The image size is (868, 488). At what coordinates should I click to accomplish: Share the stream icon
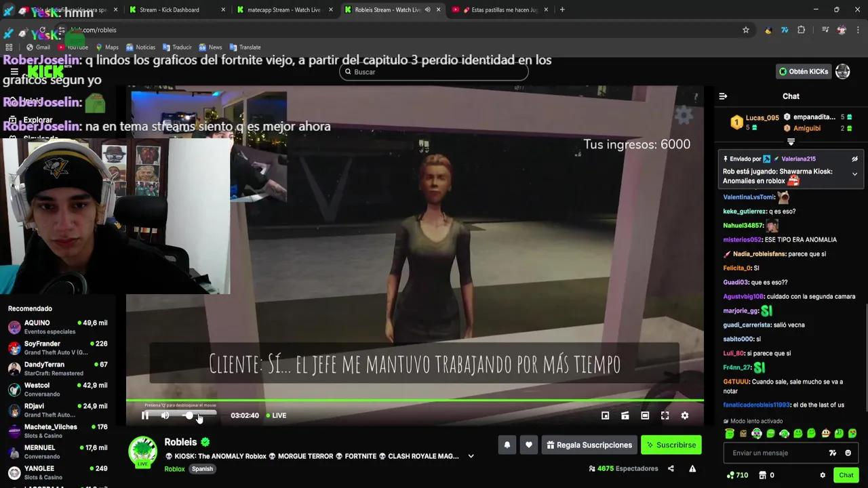coord(671,468)
